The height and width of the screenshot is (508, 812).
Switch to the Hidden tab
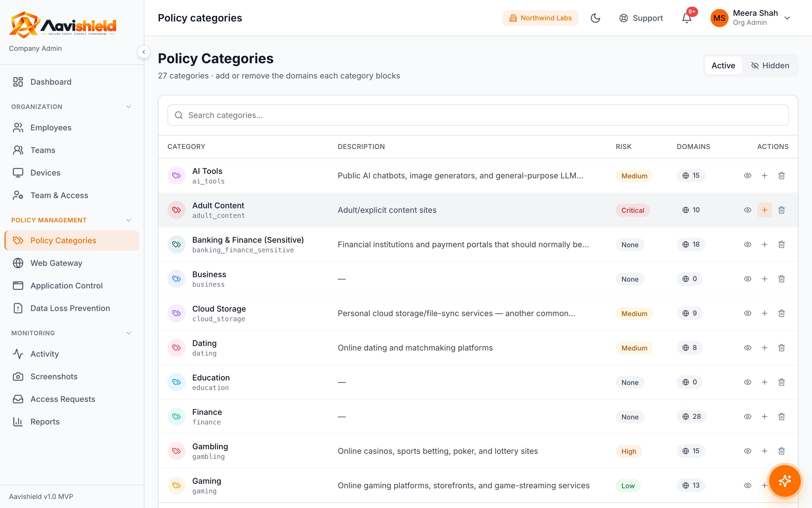click(770, 65)
